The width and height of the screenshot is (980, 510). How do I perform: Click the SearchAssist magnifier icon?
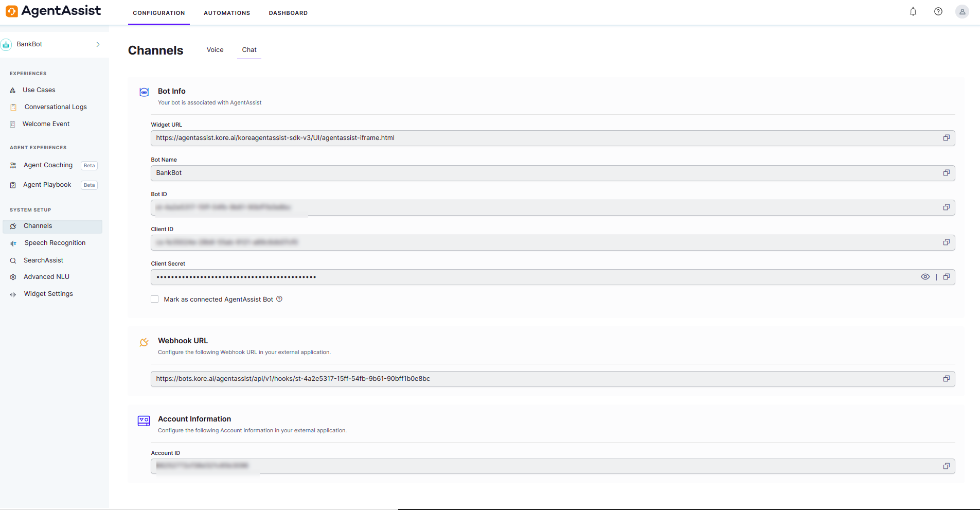point(13,261)
